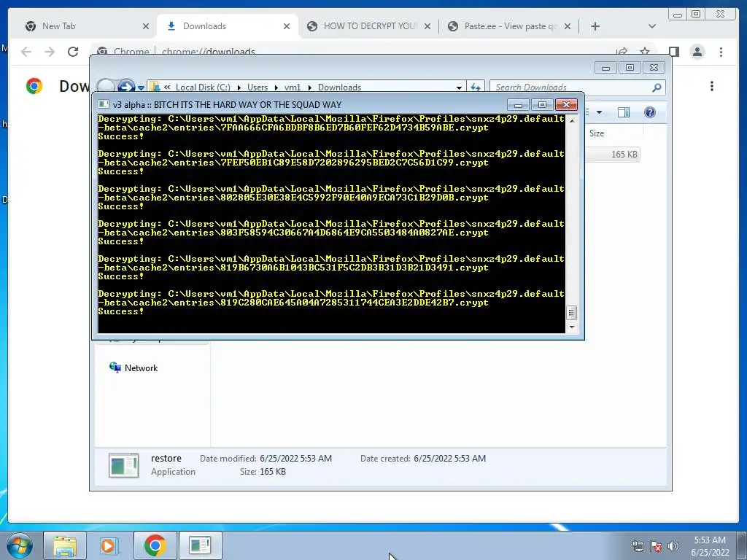Click the Chrome logo on Downloads page
747x560 pixels.
pos(34,86)
